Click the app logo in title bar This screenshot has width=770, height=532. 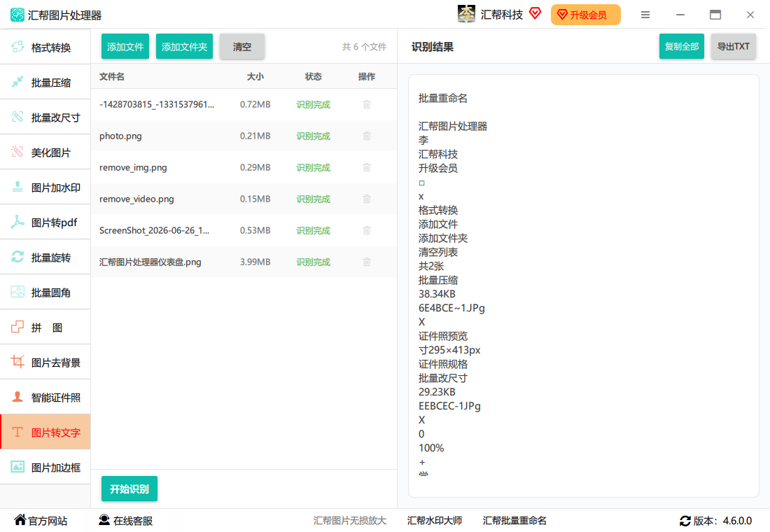pyautogui.click(x=17, y=15)
